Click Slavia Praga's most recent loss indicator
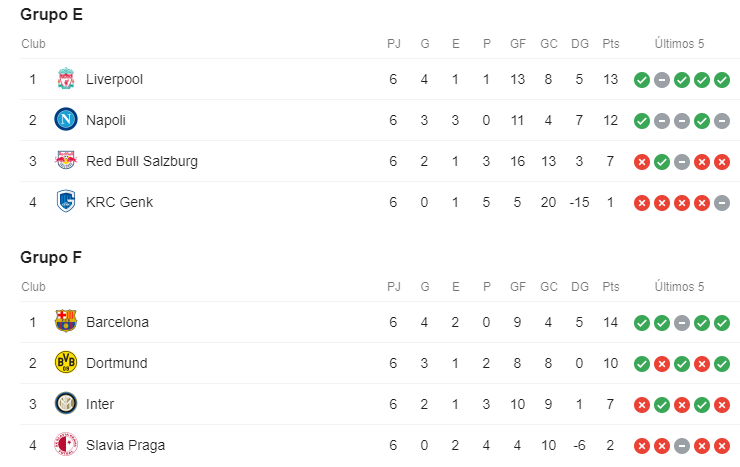 (x=722, y=446)
